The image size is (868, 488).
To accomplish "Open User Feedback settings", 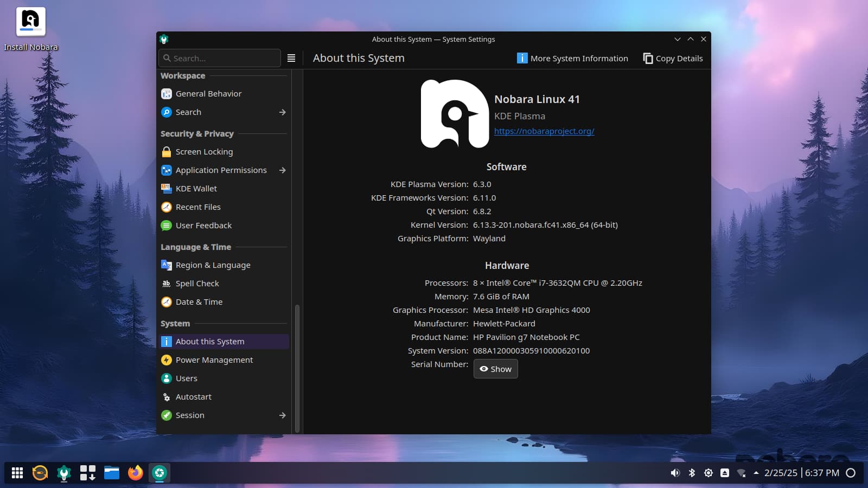I will 224,226.
